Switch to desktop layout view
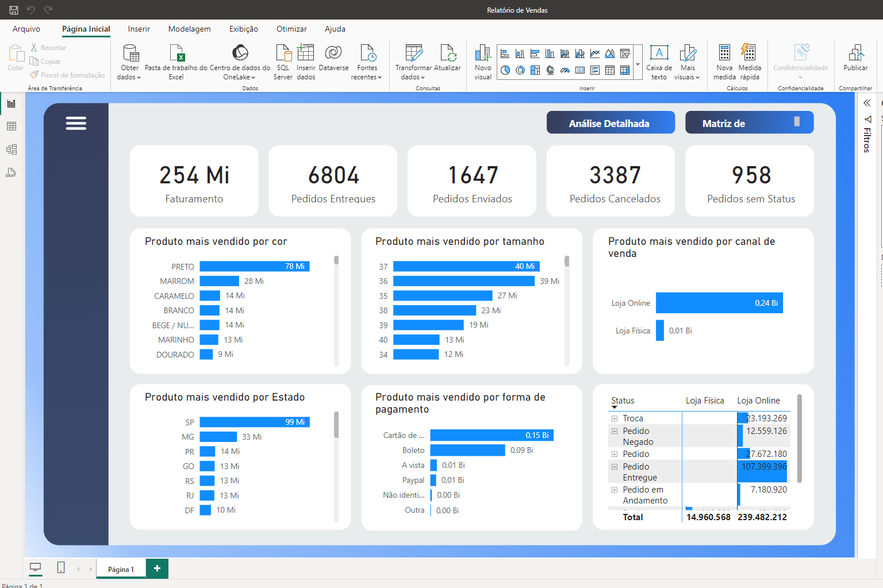The image size is (883, 588). point(36,568)
